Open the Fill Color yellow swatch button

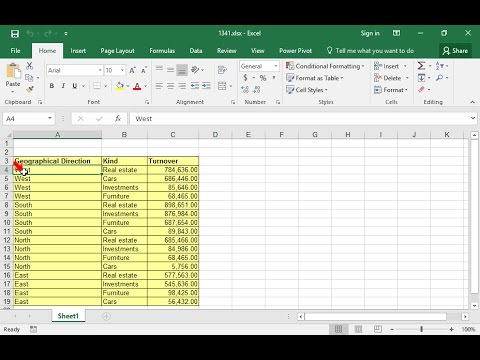click(x=120, y=86)
